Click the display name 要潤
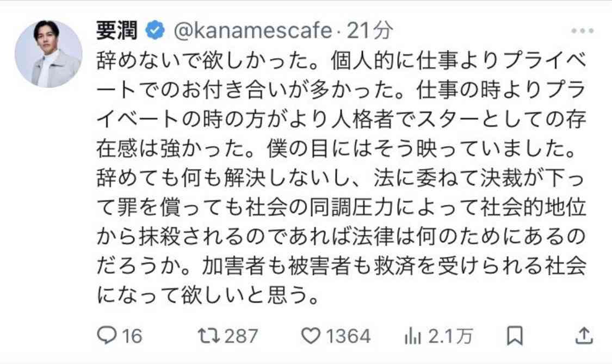The image size is (612, 364). (117, 30)
